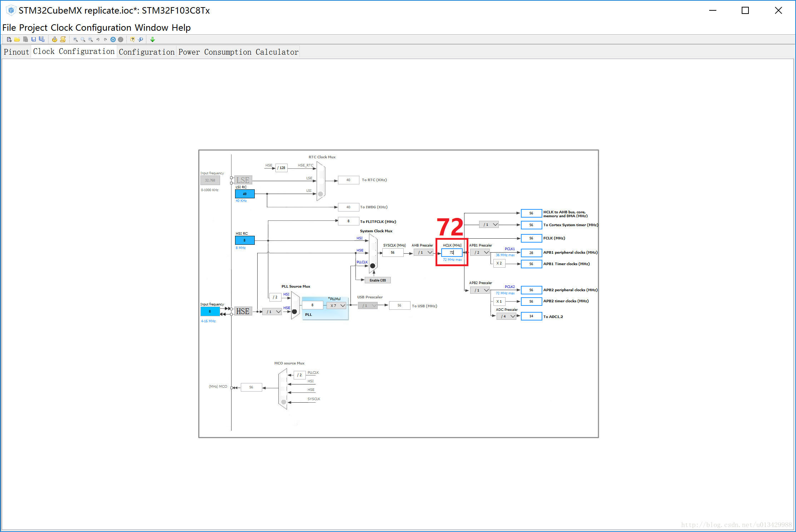Image resolution: width=796 pixels, height=532 pixels.
Task: Click the LSE oscillator block
Action: pos(243,180)
